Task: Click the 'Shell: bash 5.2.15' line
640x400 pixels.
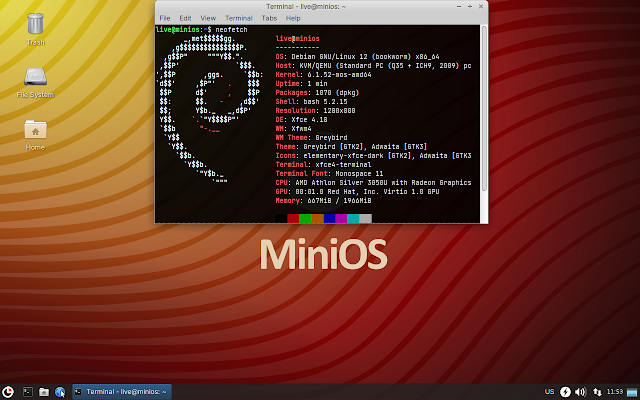Action: (311, 102)
